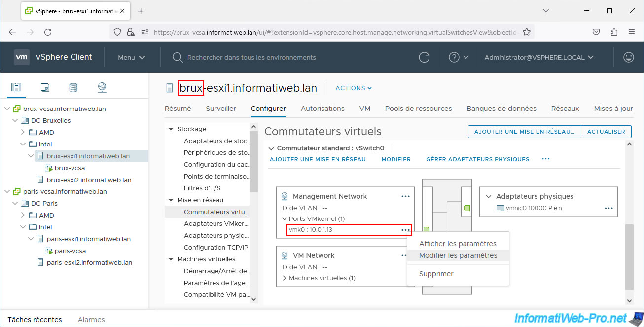Open the Réseaux tab

[565, 109]
